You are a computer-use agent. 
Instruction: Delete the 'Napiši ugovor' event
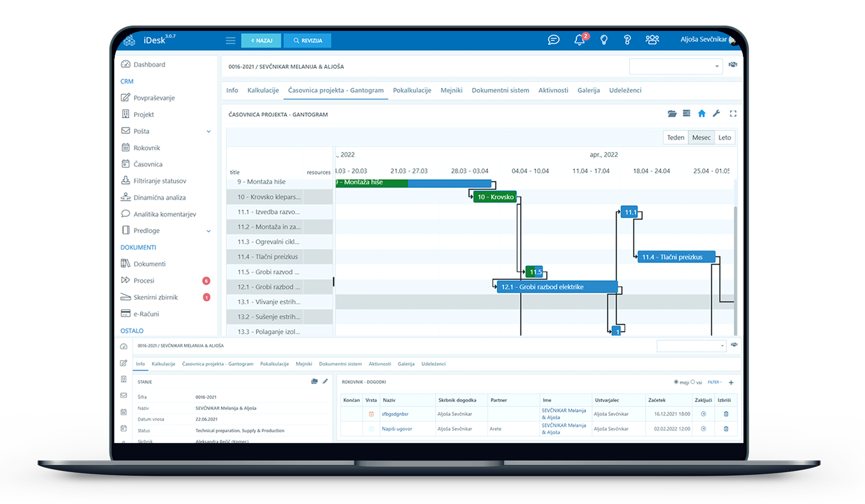[x=726, y=429]
